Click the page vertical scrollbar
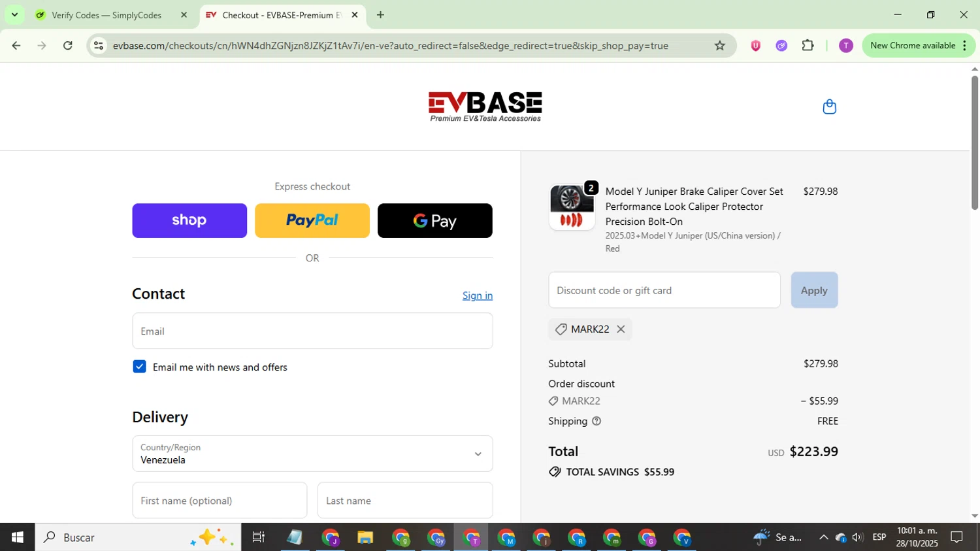 click(975, 144)
